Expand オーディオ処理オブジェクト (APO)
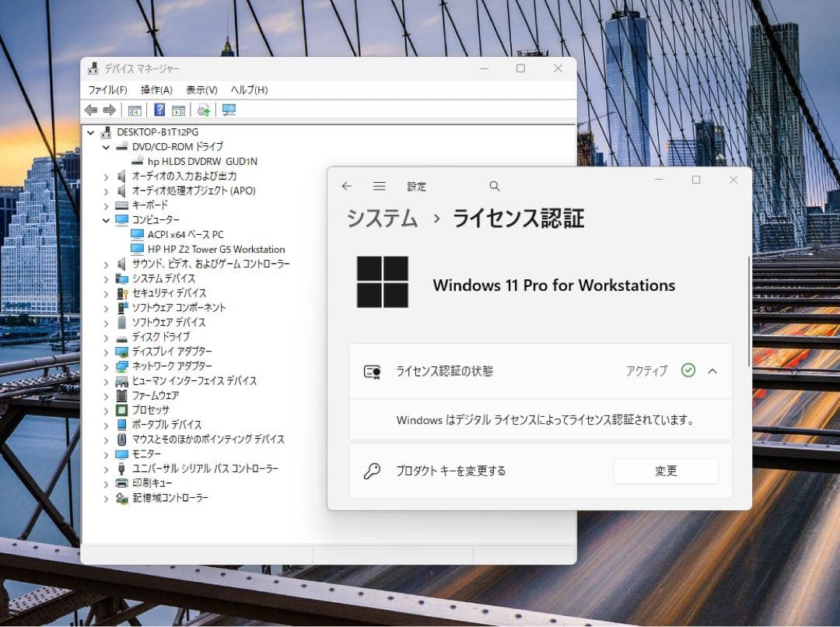Image resolution: width=840 pixels, height=627 pixels. (106, 191)
